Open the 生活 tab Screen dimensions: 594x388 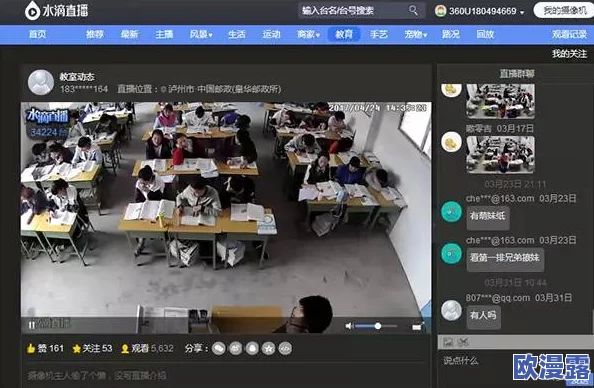[237, 34]
